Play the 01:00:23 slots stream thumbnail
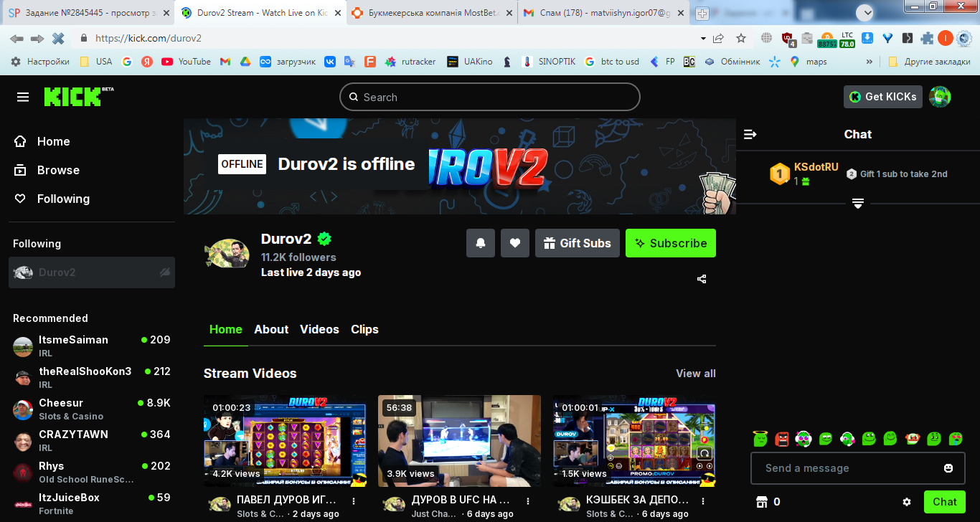Viewport: 980px width, 522px height. point(285,441)
